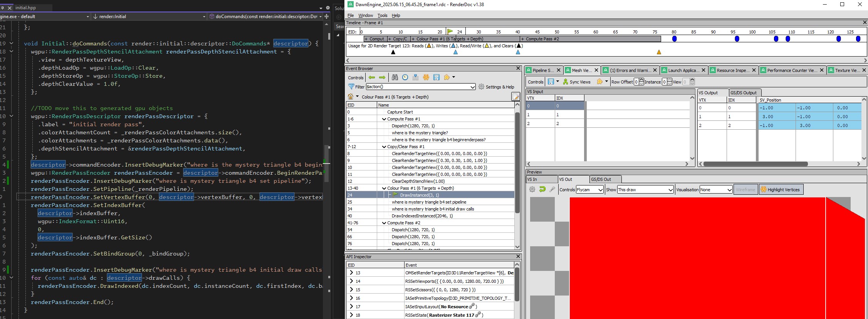Click the green flag at current event in timeline

click(450, 32)
